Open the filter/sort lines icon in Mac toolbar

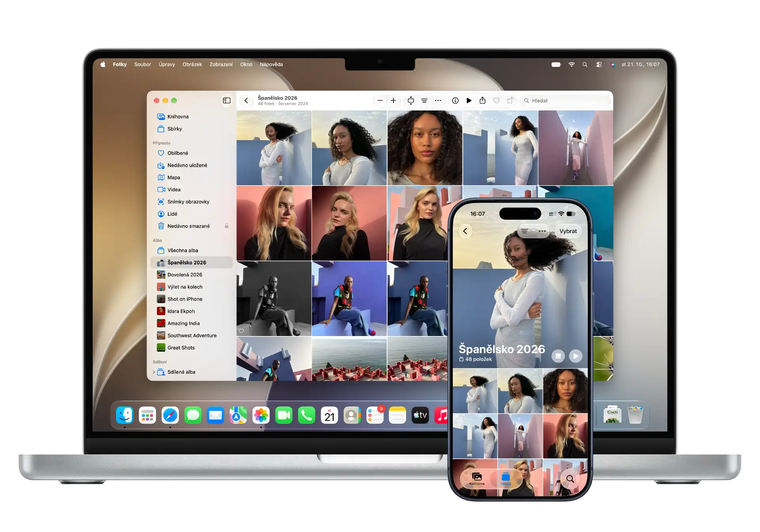pyautogui.click(x=424, y=101)
